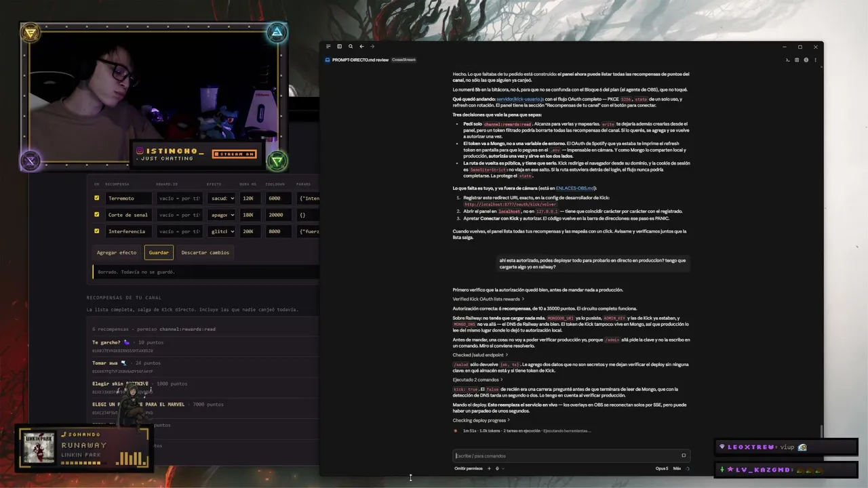868x488 pixels.
Task: Uncheck the Terremoto row checkbox
Action: click(96, 198)
